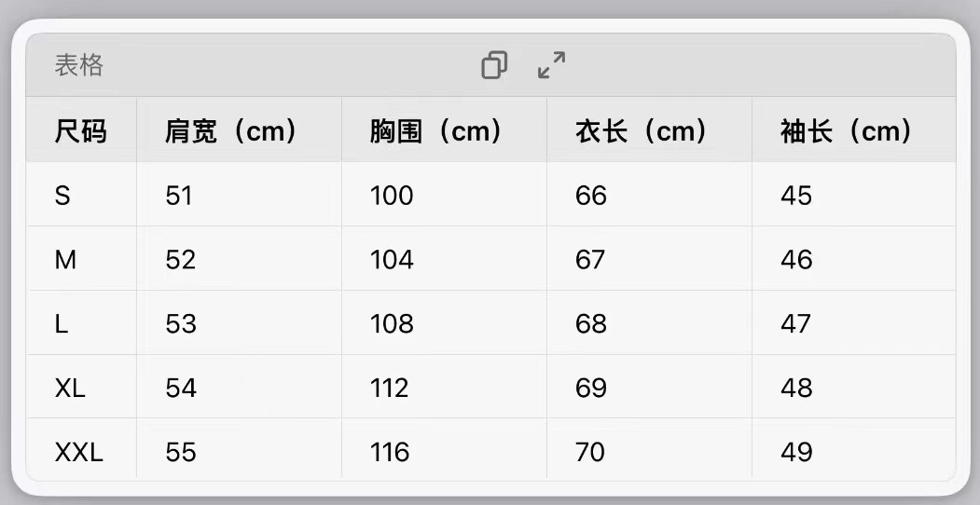The height and width of the screenshot is (505, 980).
Task: Select the 肩宽（cm） column header
Action: pos(232,131)
